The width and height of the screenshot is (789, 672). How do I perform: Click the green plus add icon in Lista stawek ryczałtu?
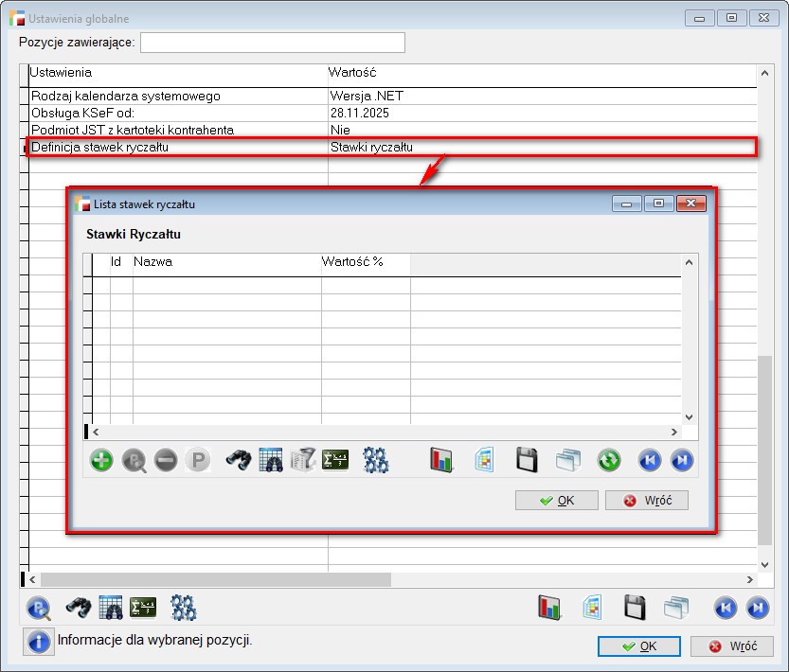(101, 461)
